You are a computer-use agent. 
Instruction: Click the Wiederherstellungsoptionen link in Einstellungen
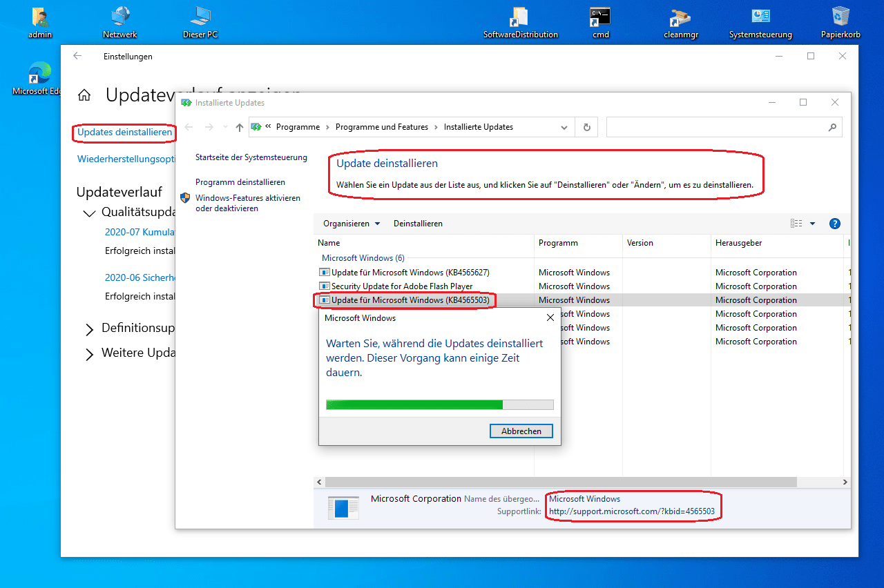pos(125,159)
